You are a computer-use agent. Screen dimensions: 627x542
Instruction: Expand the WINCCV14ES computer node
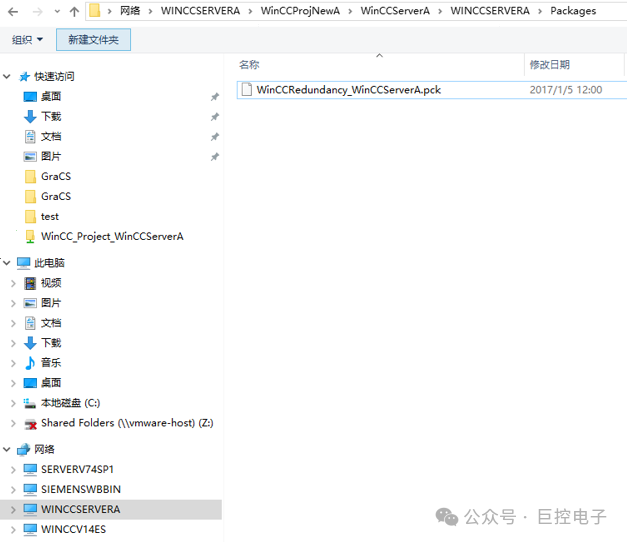[13, 530]
